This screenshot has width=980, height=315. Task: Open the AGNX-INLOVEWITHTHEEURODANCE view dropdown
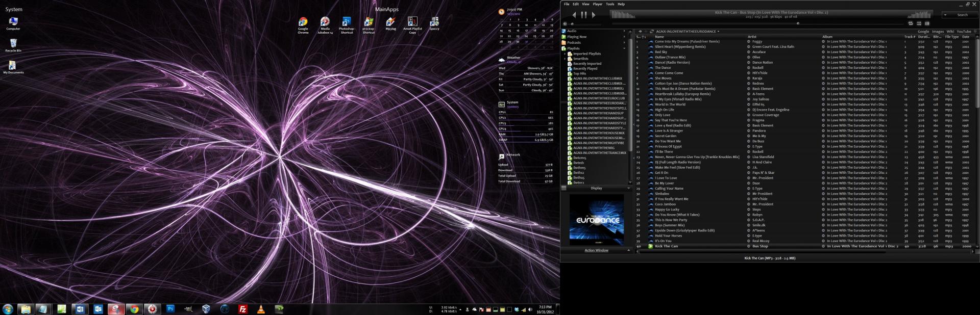pos(718,32)
